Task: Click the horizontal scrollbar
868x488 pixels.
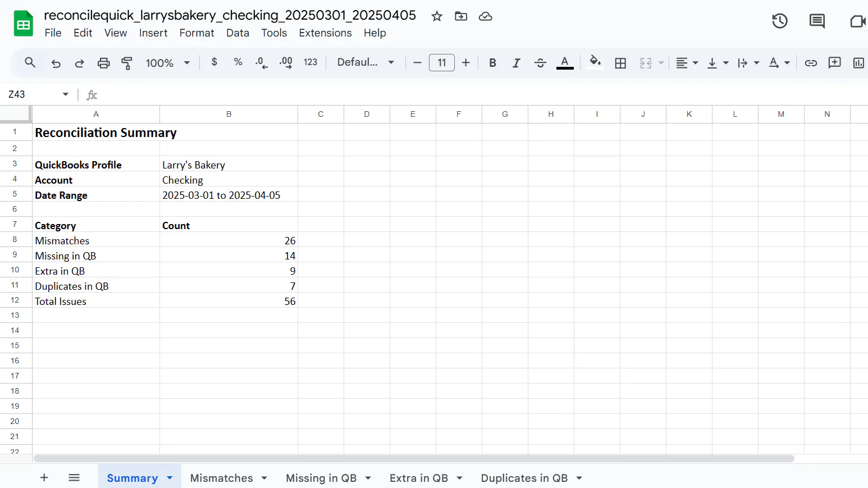Action: point(414,458)
